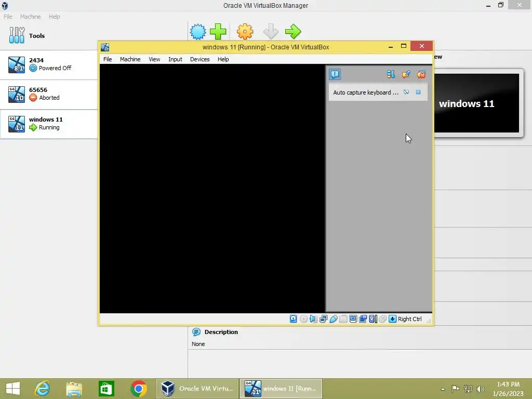The height and width of the screenshot is (399, 532).
Task: Click the green plus Add machine icon
Action: click(x=218, y=32)
